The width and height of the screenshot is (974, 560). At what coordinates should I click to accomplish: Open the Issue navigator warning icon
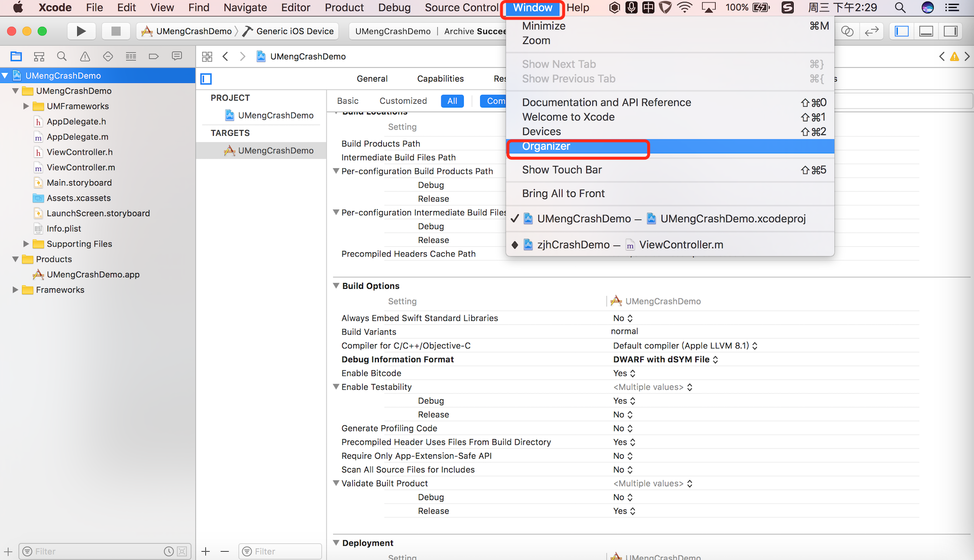pos(85,56)
